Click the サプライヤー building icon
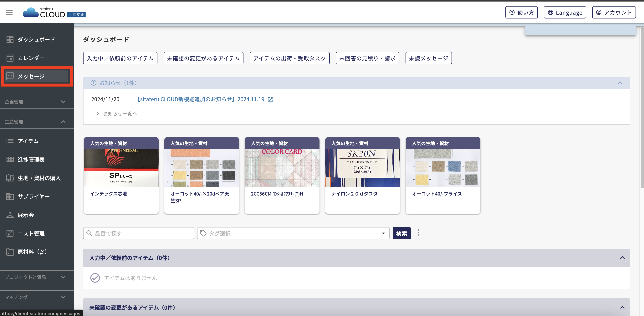The height and width of the screenshot is (316, 644). tap(10, 196)
